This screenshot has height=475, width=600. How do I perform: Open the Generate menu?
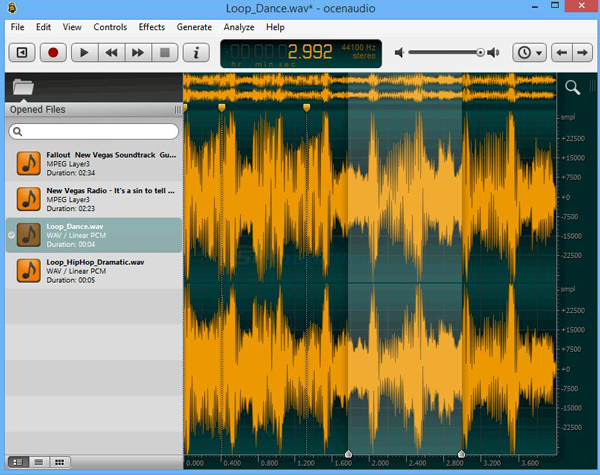pyautogui.click(x=194, y=27)
